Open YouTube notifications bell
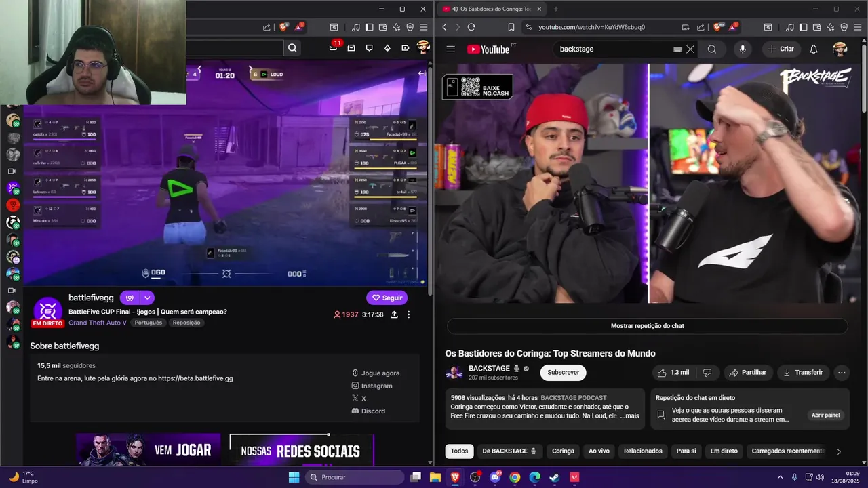 [814, 49]
